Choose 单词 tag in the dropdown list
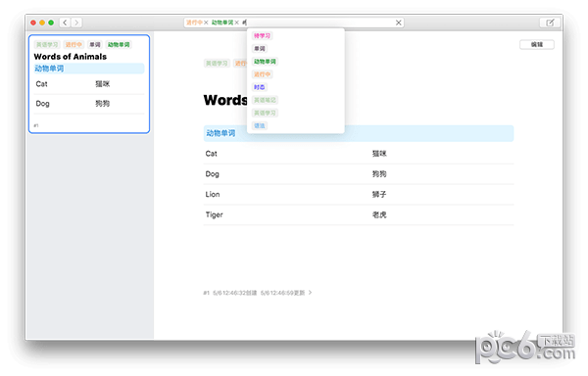The height and width of the screenshot is (376, 588). (x=260, y=49)
